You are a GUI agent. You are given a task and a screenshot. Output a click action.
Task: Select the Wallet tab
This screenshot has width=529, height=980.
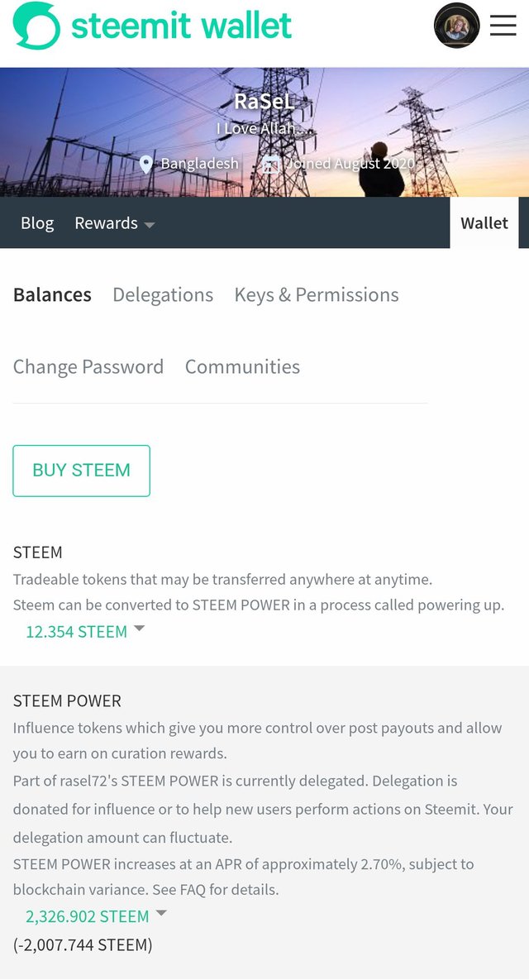tap(484, 223)
